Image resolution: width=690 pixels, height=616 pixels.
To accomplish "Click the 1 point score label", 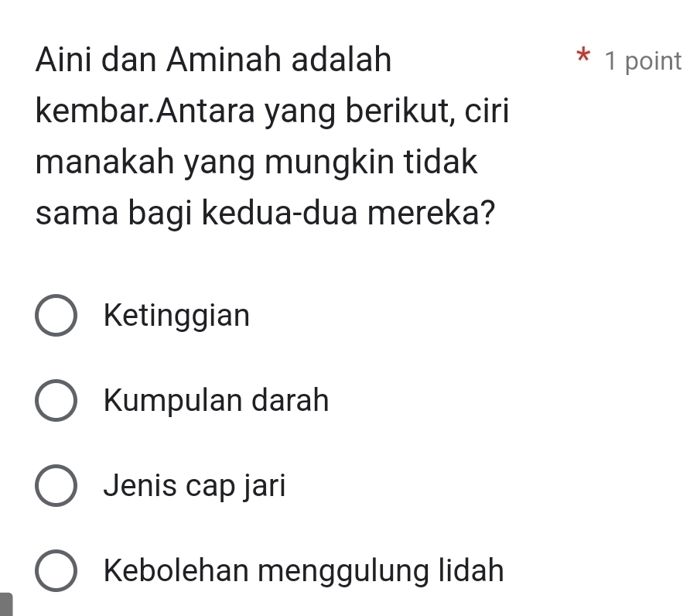I will click(644, 60).
